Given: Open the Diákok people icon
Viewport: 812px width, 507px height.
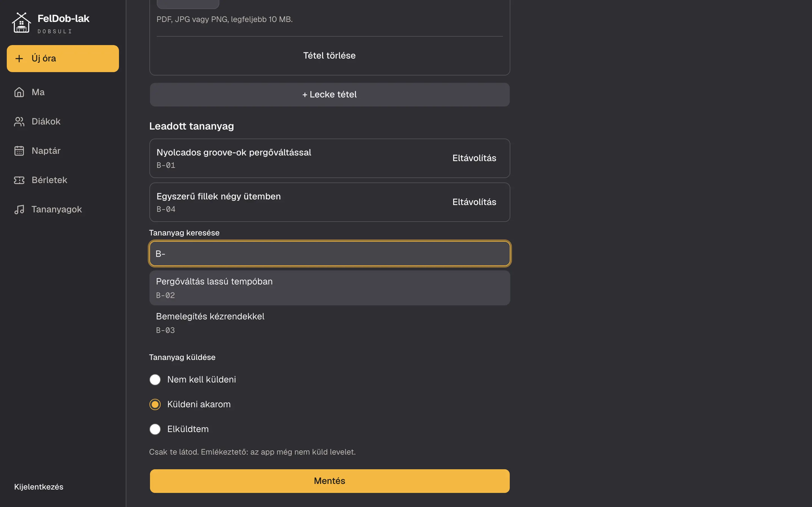Looking at the screenshot, I should click(19, 121).
